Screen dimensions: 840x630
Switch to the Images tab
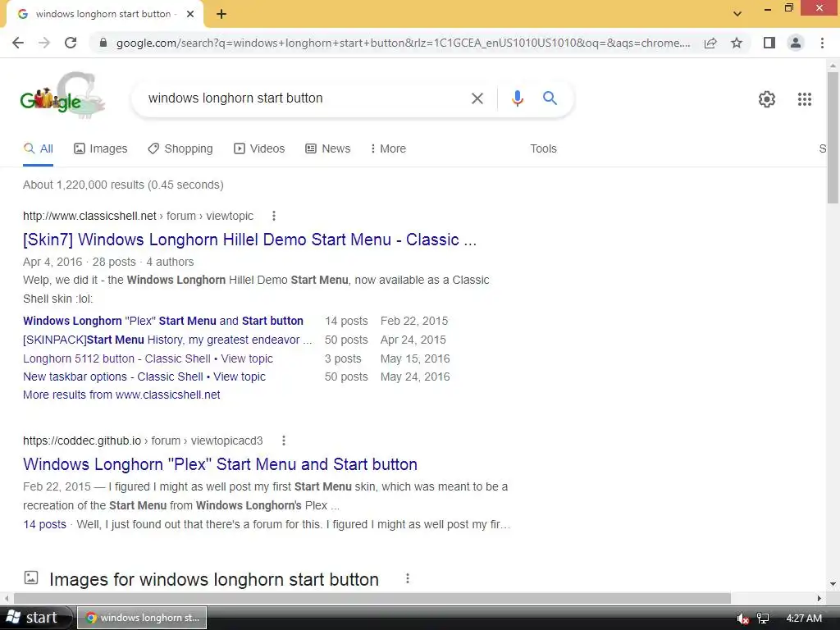(101, 148)
